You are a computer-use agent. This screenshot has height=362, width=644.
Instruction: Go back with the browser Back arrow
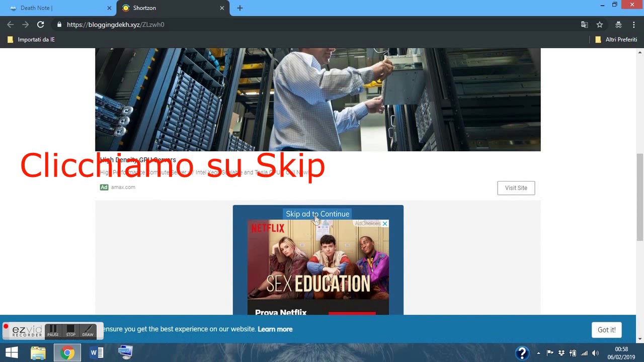[x=10, y=24]
